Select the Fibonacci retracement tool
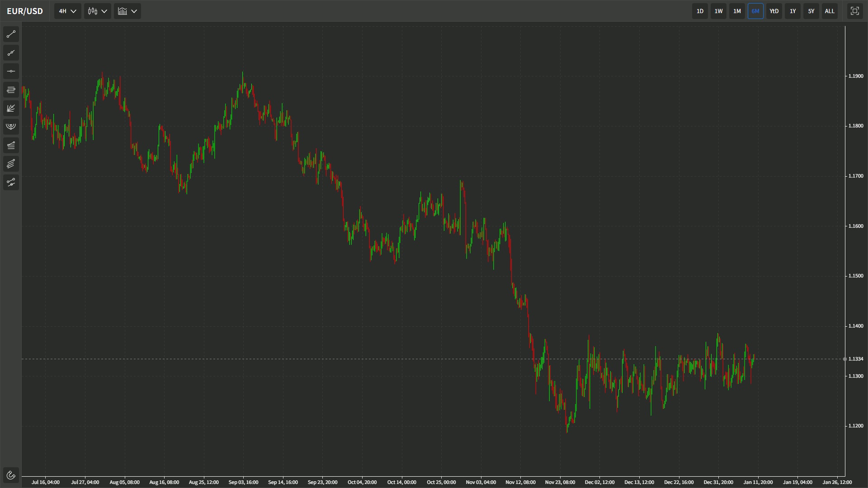Screen dimensions: 868x488 click(x=11, y=90)
